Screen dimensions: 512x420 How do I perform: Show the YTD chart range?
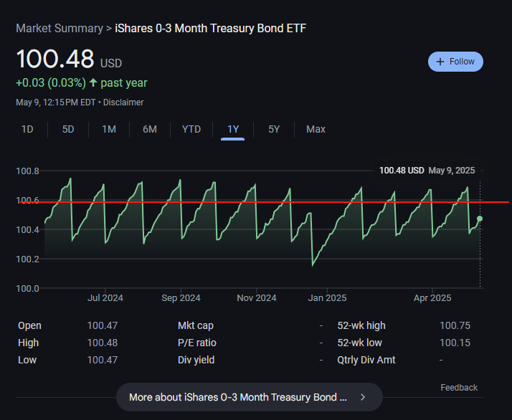191,129
